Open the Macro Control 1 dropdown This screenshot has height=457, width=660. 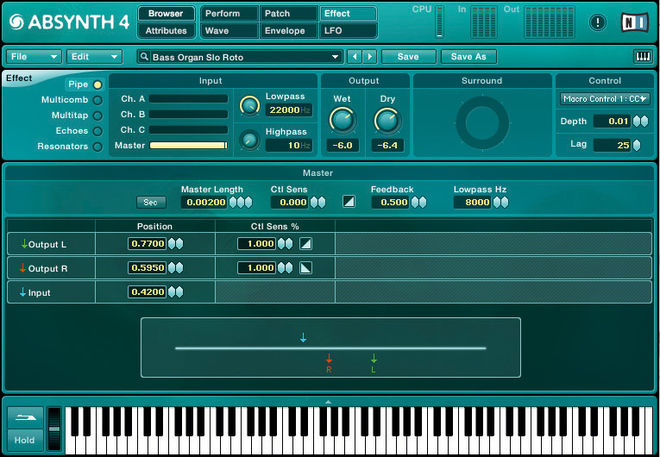click(x=604, y=99)
